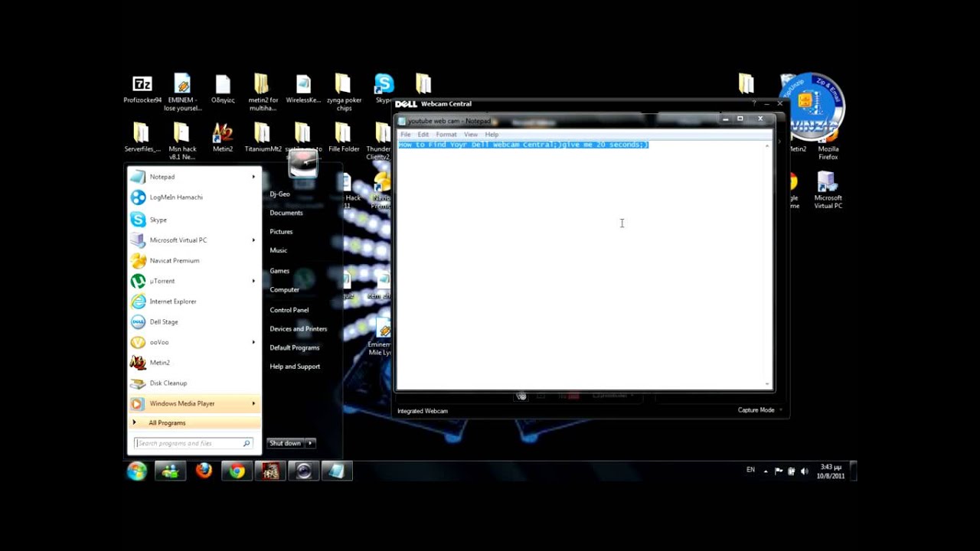Expand the ooVoo jump list arrow
980x551 pixels.
(253, 342)
